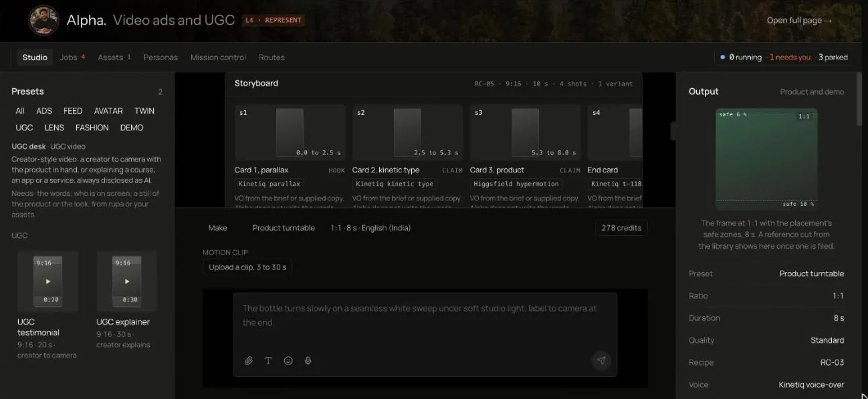Click the Kinetiq voice-over value
Image resolution: width=868 pixels, height=399 pixels.
click(x=811, y=385)
